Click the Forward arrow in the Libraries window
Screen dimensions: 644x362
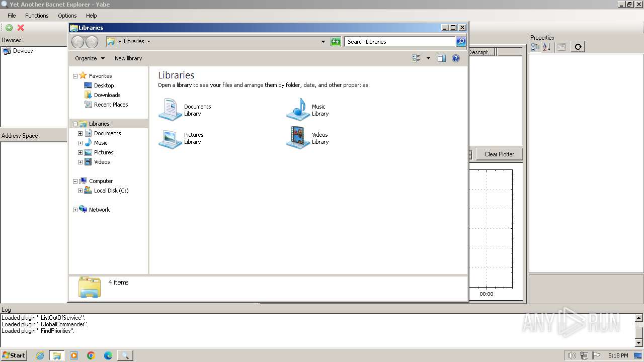tap(92, 42)
